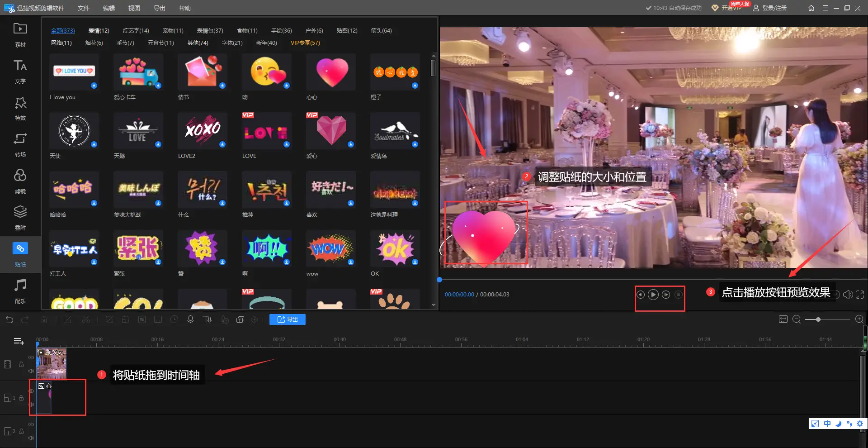Viewport: 868px width, 448px height.
Task: Open the 转场 transitions panel in sidebar
Action: pos(20,145)
